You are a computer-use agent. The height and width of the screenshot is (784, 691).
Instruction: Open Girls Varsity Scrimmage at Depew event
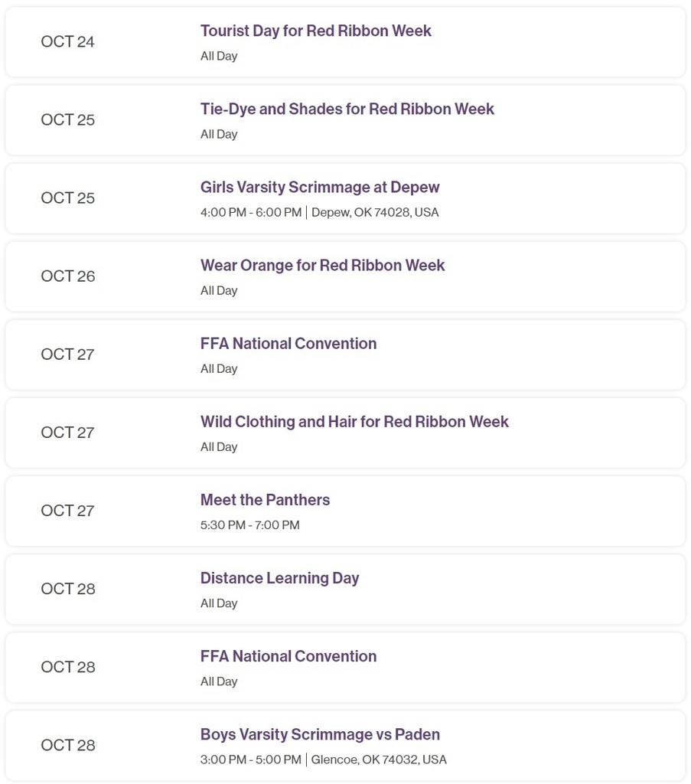pos(320,187)
